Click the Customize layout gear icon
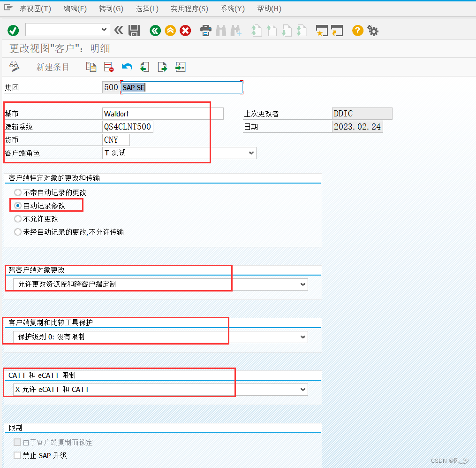The width and height of the screenshot is (476, 468). (373, 31)
